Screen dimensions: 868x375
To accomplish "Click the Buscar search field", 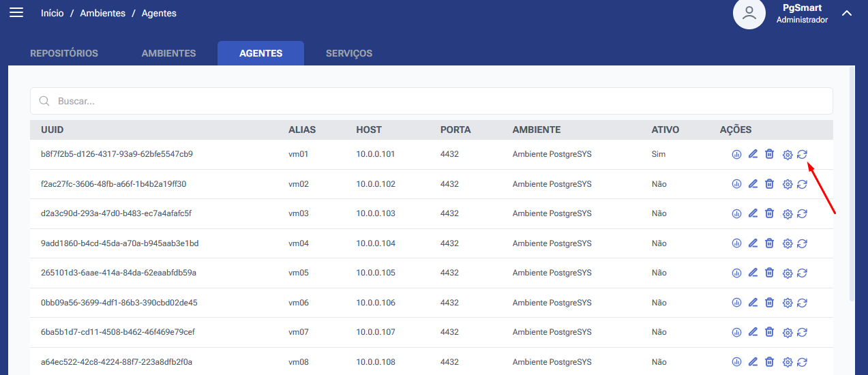I will (431, 101).
